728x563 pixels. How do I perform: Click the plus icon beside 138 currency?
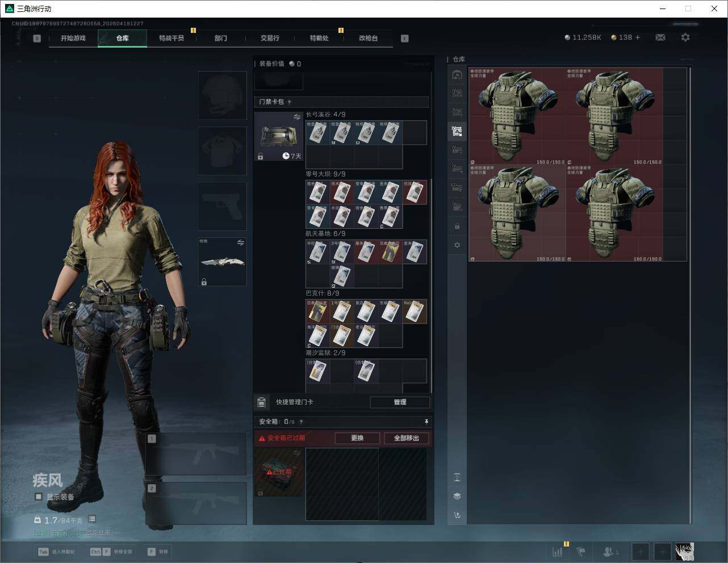638,37
